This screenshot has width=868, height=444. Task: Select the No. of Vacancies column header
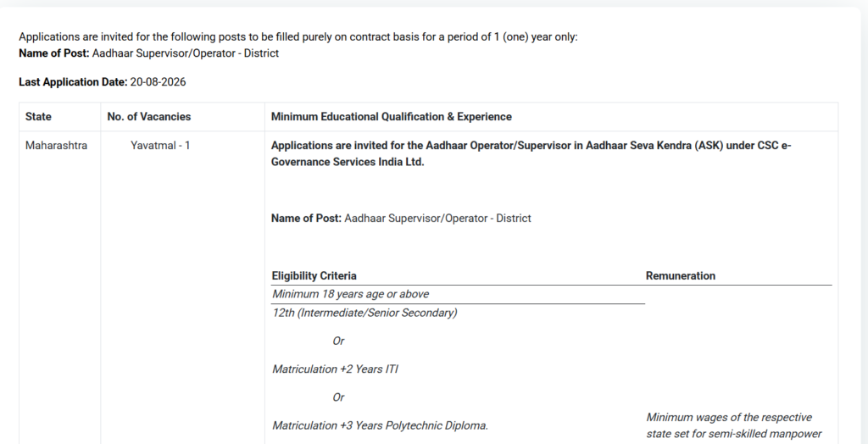pyautogui.click(x=149, y=117)
